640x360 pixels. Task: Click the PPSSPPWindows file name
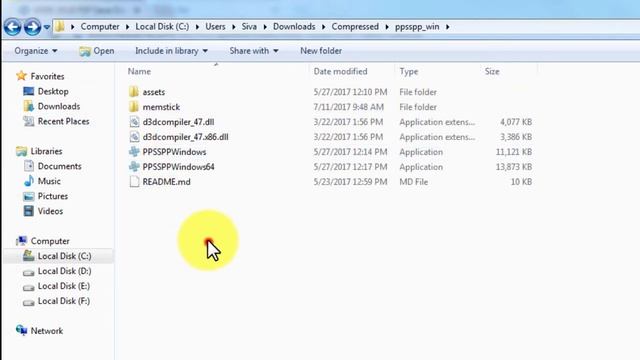(174, 152)
